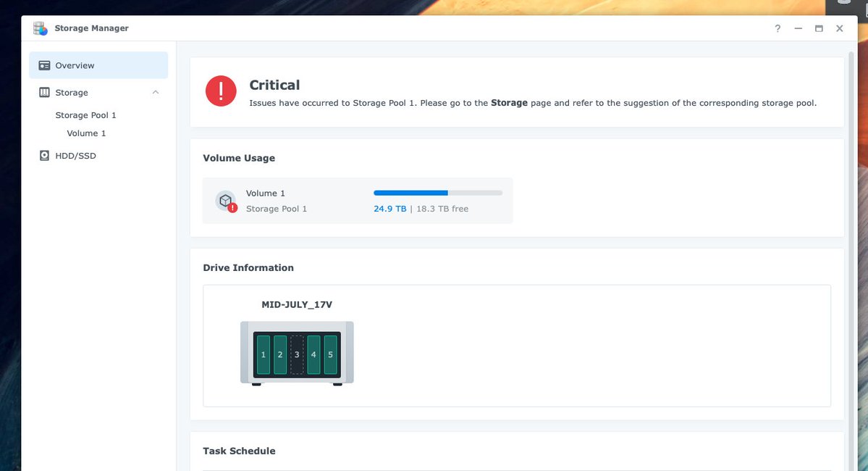Click the HDD/SSD drive icon
868x471 pixels.
tap(44, 156)
